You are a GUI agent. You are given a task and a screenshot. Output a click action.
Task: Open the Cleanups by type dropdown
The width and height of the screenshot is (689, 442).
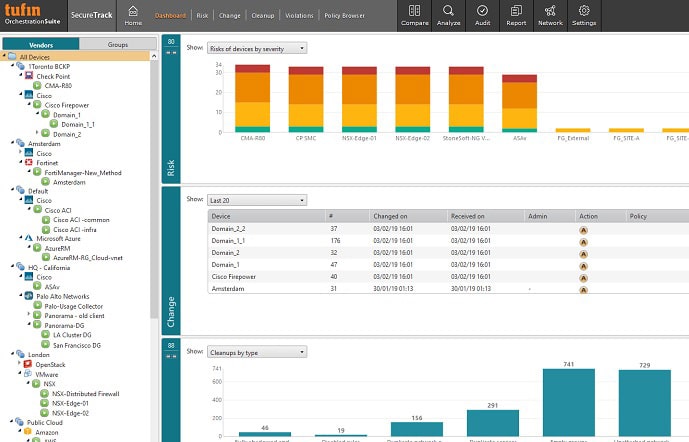click(257, 352)
